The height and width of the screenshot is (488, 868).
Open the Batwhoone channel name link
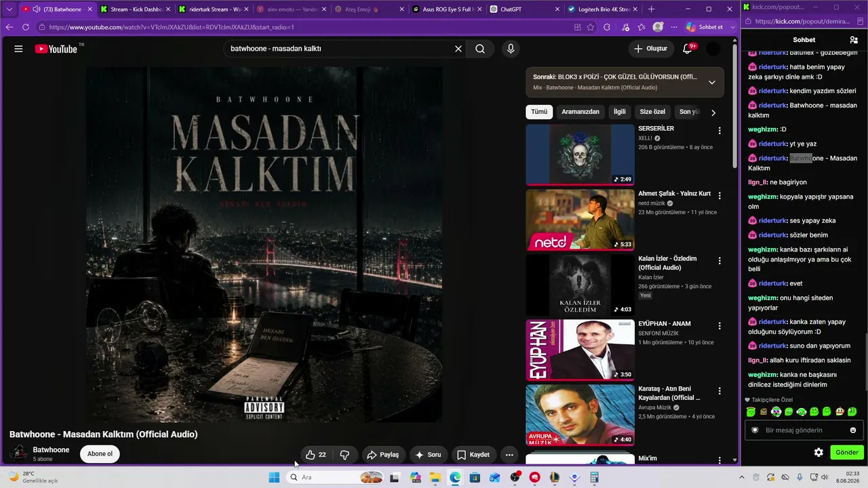click(x=51, y=450)
